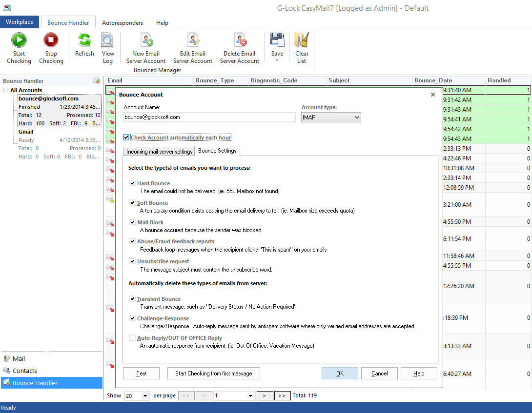The width and height of the screenshot is (532, 413).
Task: Click the add-account icon in Bounce Handler panel header
Action: [x=96, y=80]
